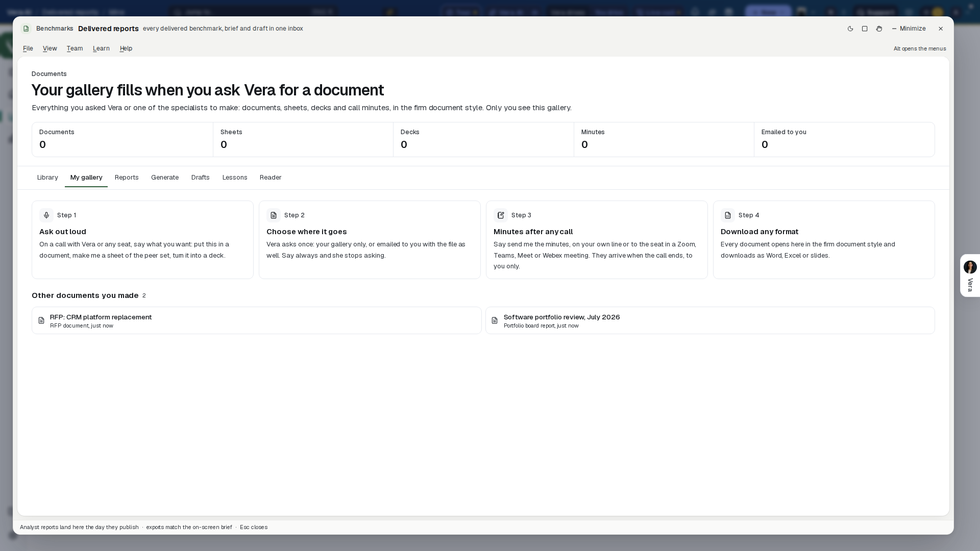
Task: Click the Documents count card
Action: pyautogui.click(x=122, y=139)
